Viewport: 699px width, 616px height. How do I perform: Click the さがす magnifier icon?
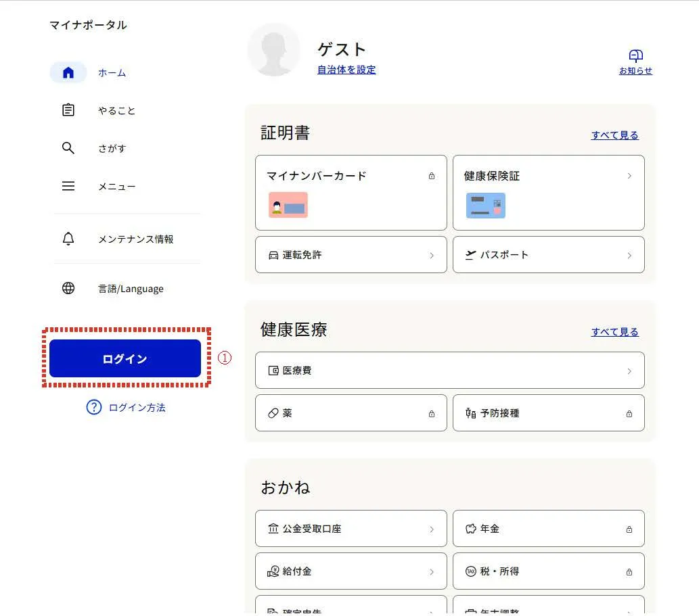coord(68,148)
